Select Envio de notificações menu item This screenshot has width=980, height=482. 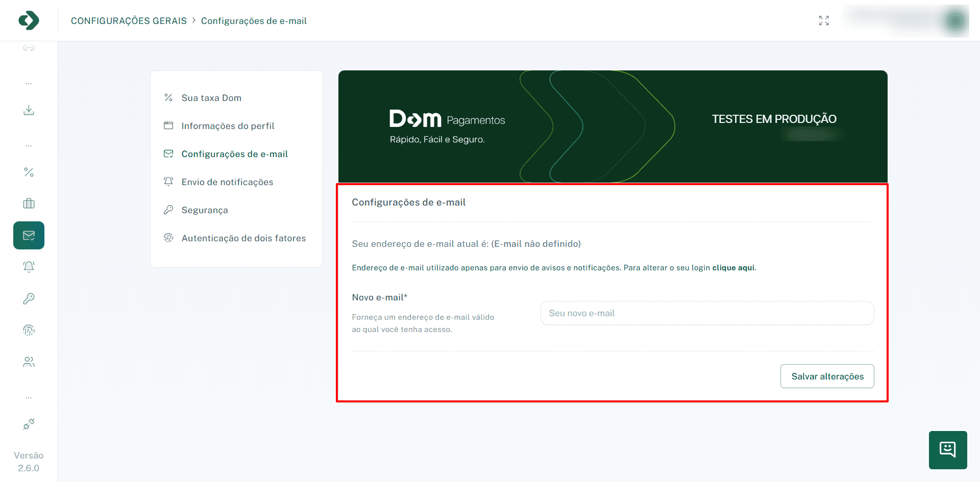click(x=227, y=182)
